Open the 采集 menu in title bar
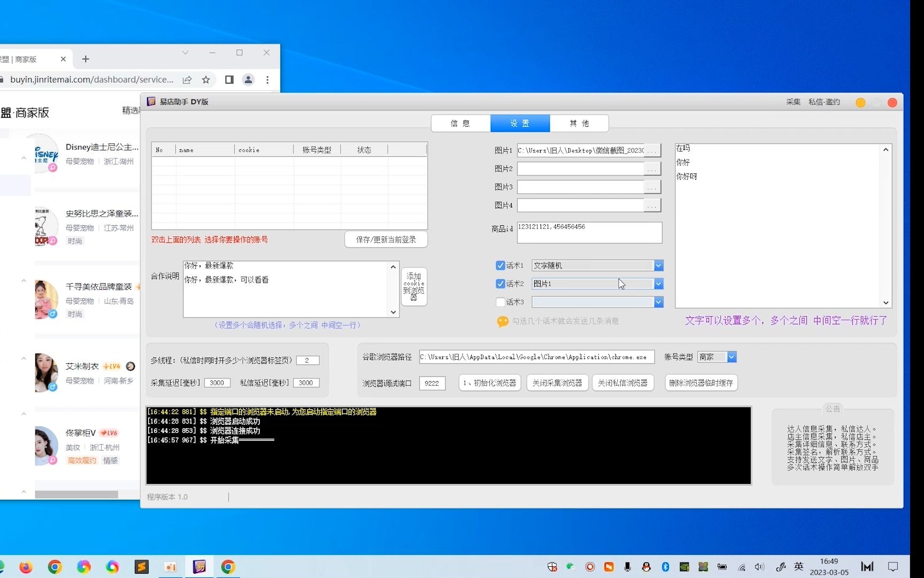 [793, 102]
